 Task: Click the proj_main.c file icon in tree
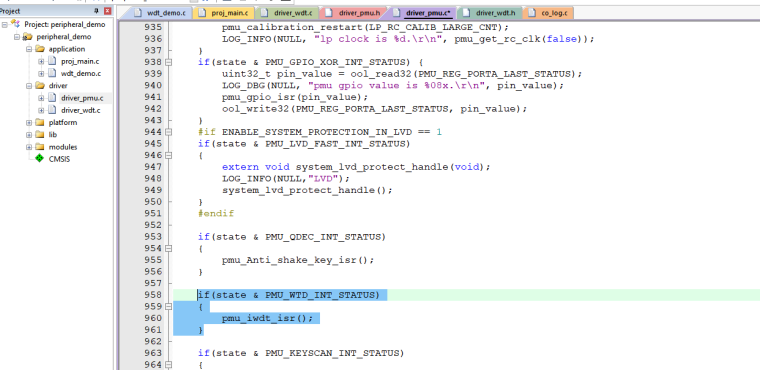52,62
